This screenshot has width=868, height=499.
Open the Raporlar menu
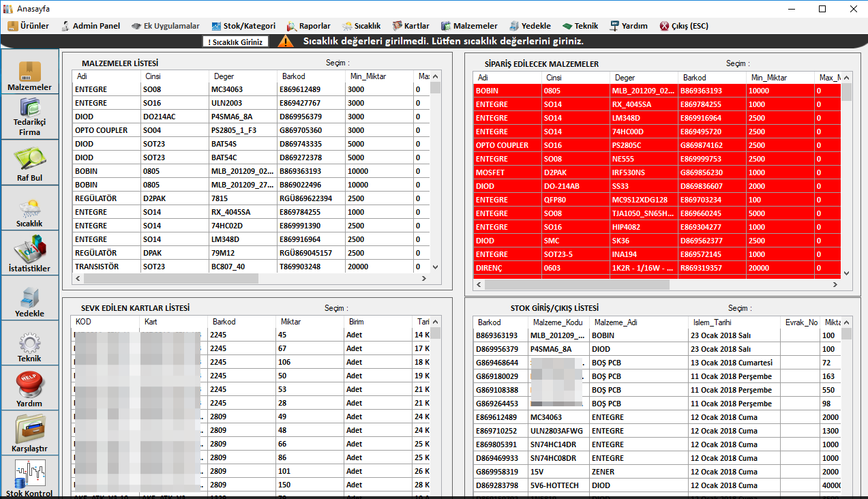point(308,26)
